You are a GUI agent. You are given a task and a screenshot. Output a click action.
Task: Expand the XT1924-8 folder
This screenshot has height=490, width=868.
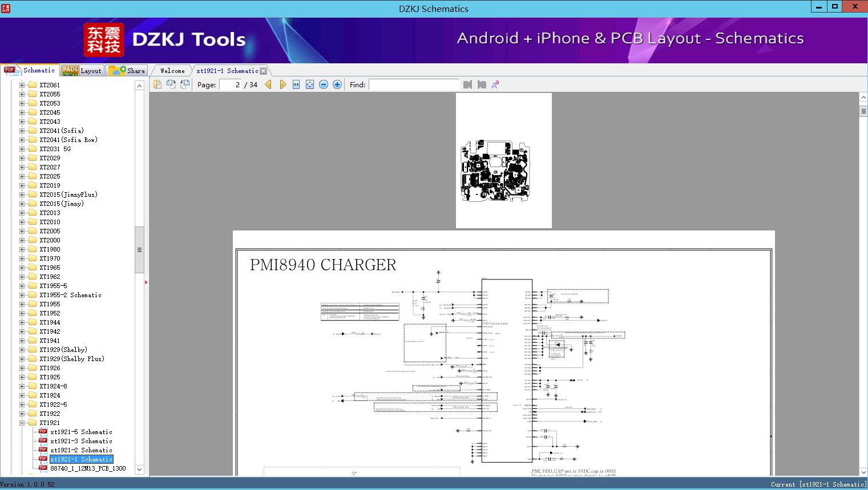22,386
